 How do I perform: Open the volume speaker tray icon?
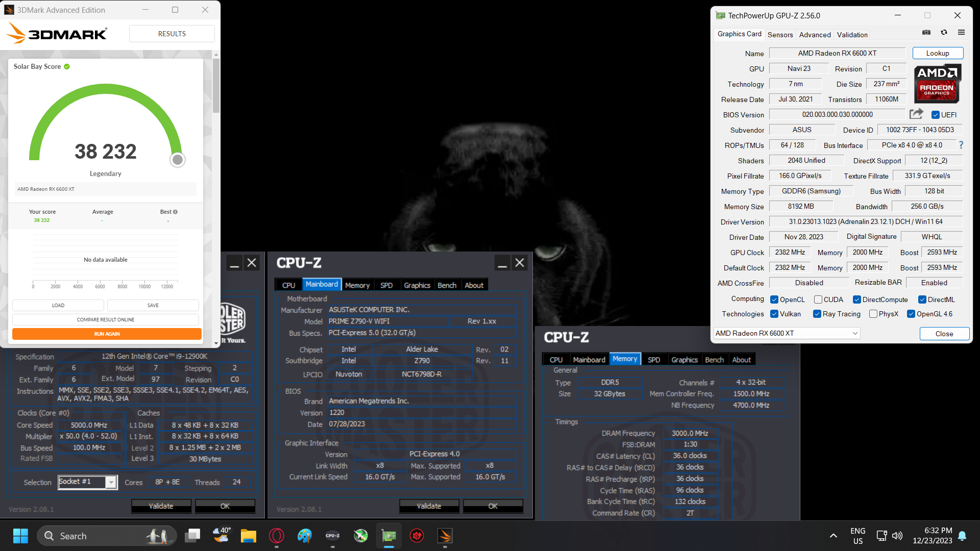pos(897,536)
